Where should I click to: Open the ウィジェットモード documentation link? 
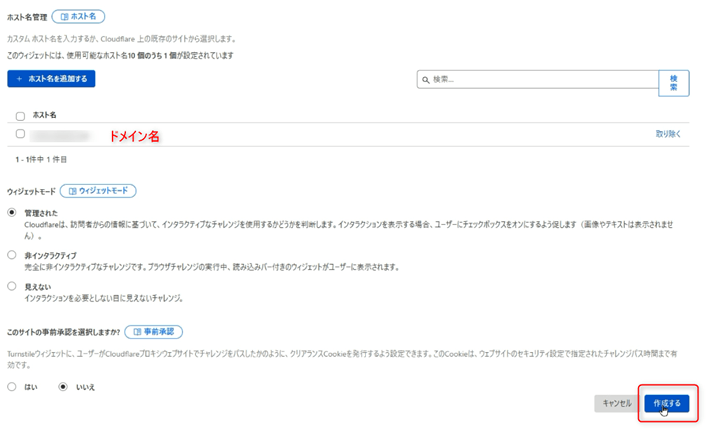tap(98, 191)
